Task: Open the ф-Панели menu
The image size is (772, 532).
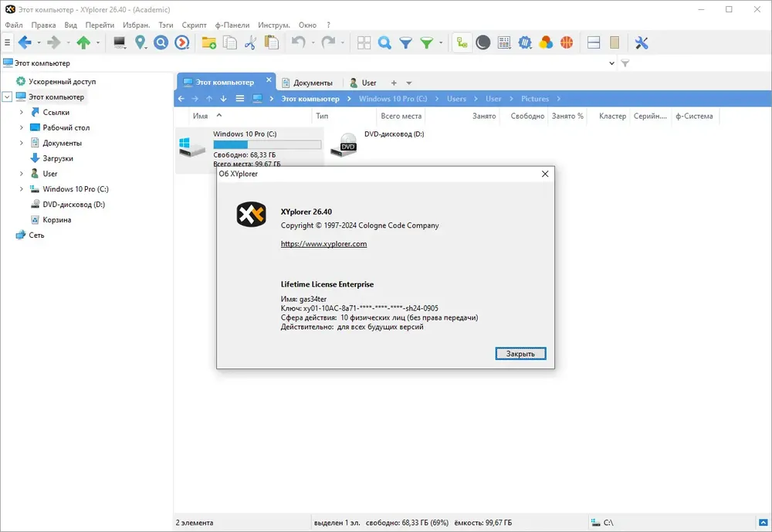Action: [x=232, y=25]
